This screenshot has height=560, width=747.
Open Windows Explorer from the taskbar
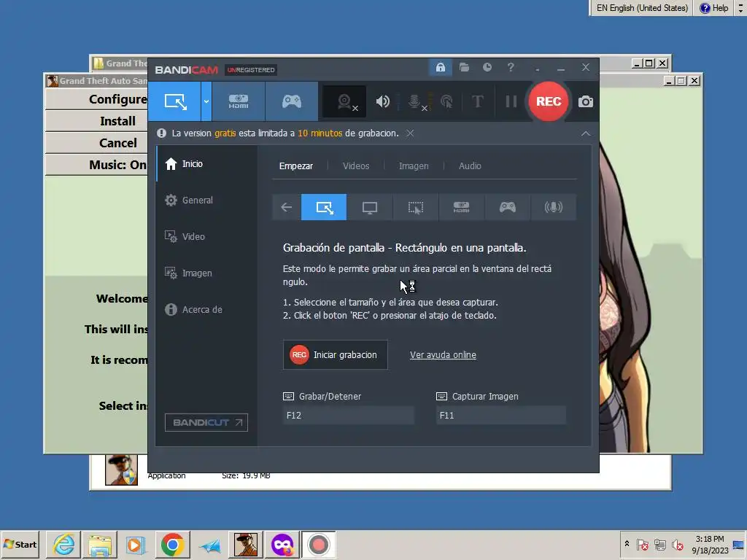pyautogui.click(x=99, y=544)
